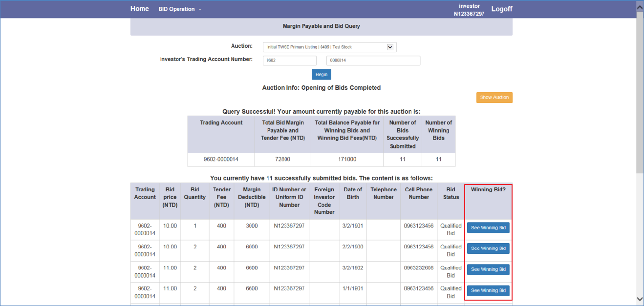See winning bid for 1/1/1901 row
This screenshot has height=306, width=644.
point(488,290)
